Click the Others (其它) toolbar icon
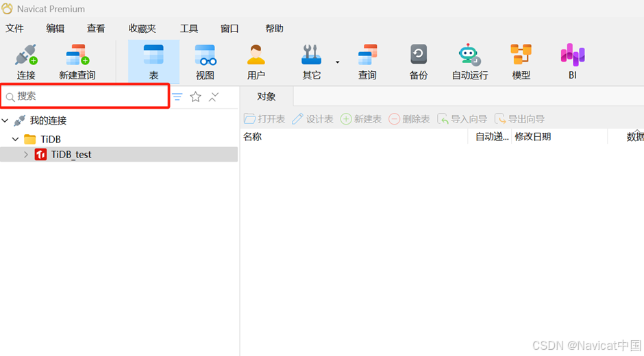The width and height of the screenshot is (644, 356). click(x=311, y=55)
